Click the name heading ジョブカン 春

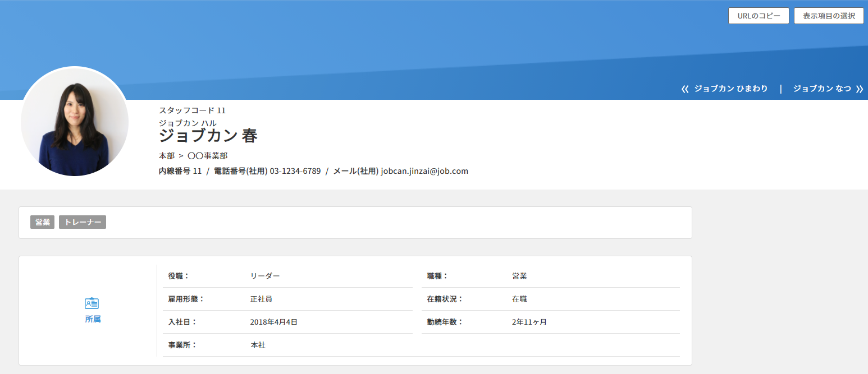click(208, 136)
